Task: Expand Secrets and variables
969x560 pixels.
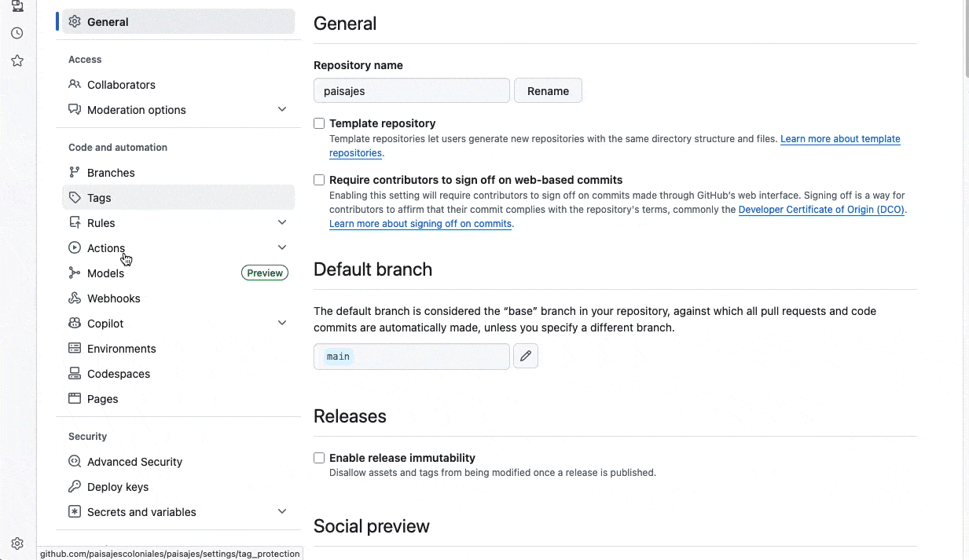Action: (282, 511)
